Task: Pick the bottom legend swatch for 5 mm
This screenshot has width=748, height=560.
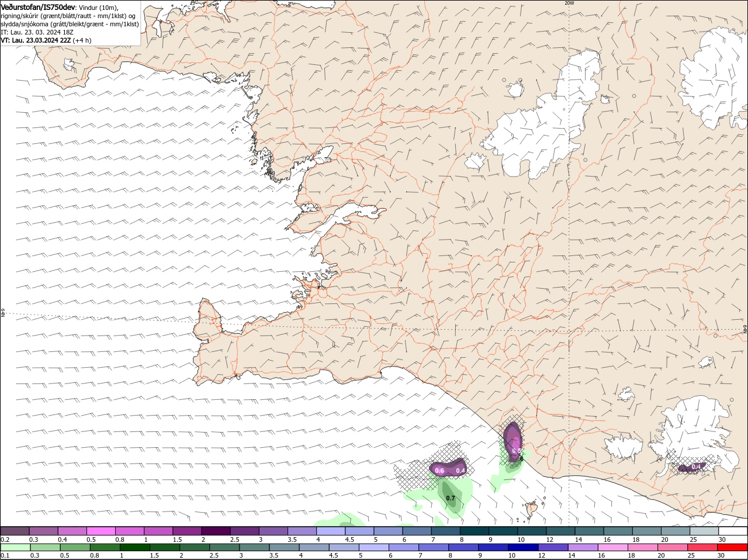Action: (x=374, y=547)
